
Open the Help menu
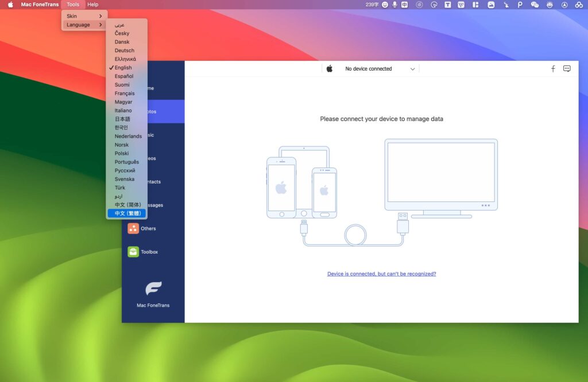point(93,4)
